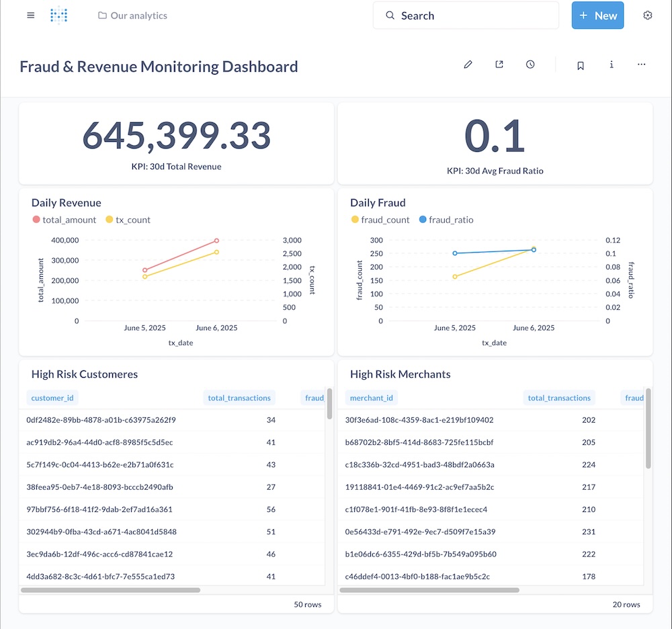This screenshot has width=672, height=629.
Task: Open admin settings with the gear icon
Action: coord(647,15)
